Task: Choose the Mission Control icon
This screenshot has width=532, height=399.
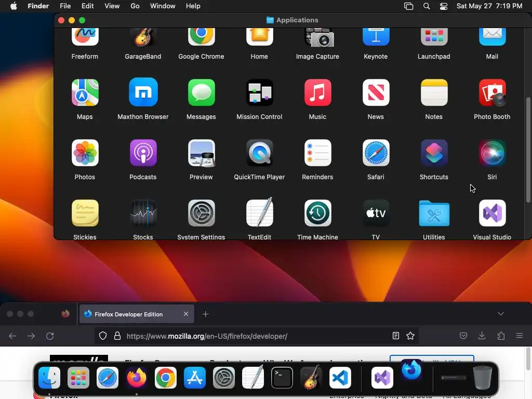Action: point(259,92)
